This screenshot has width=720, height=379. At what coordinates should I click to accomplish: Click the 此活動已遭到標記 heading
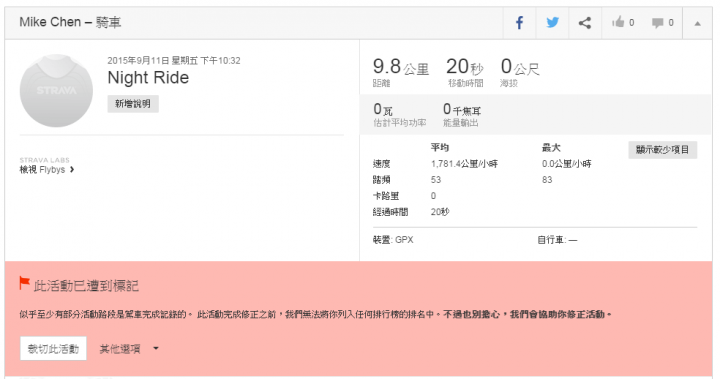click(x=86, y=286)
